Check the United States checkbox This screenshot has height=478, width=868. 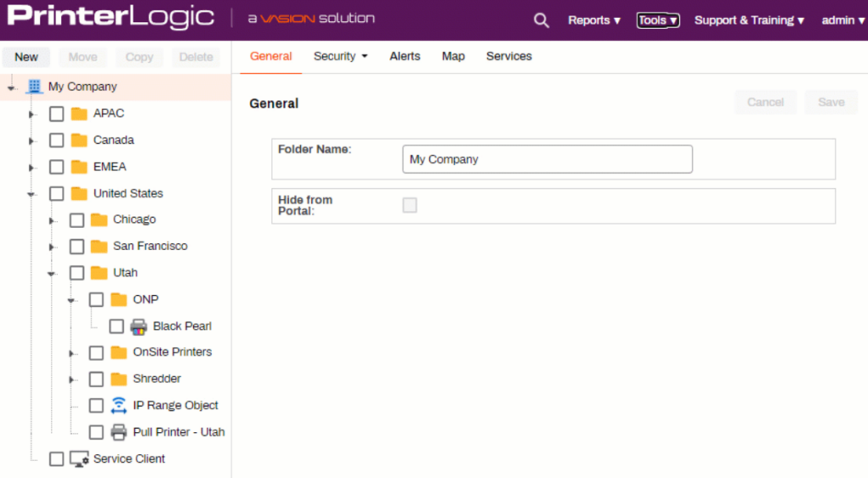point(57,193)
